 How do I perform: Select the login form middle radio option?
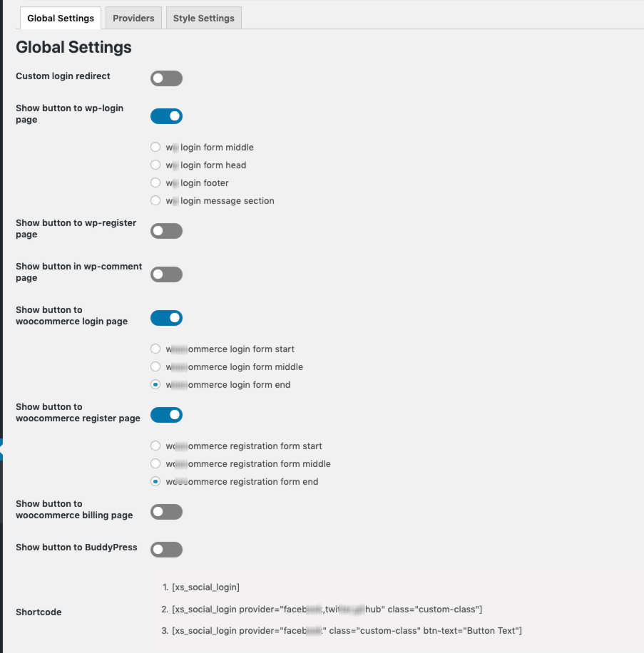[155, 148]
